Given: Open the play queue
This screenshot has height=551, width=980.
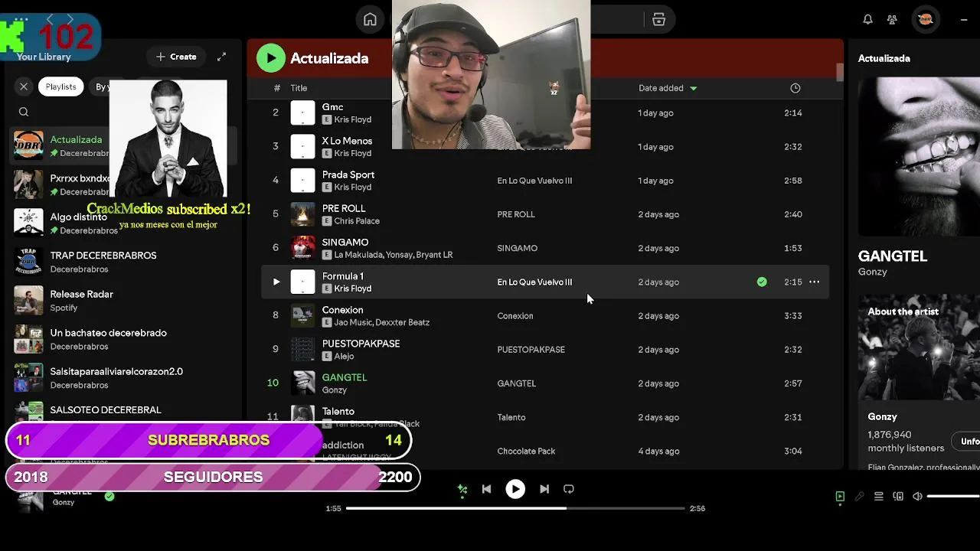Looking at the screenshot, I should click(879, 497).
